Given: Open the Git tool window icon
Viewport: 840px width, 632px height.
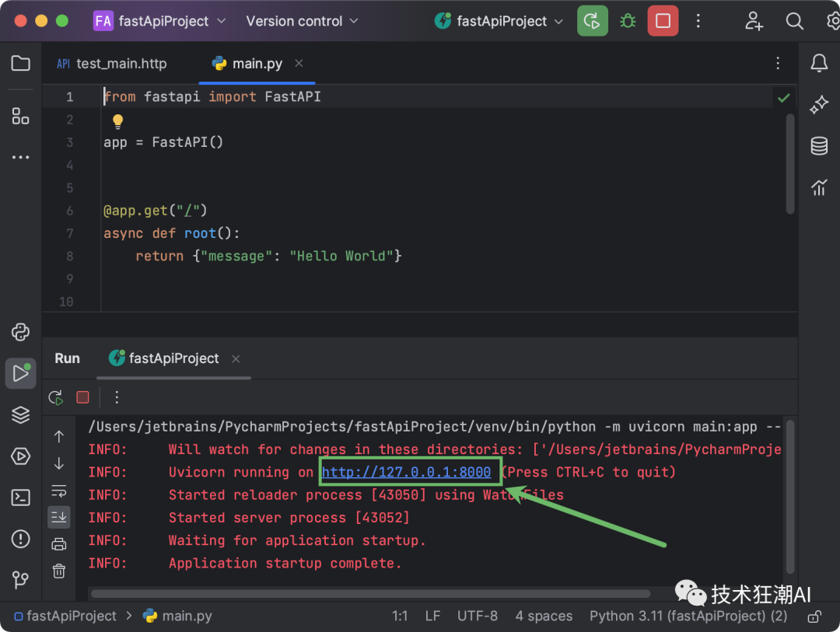Looking at the screenshot, I should point(21,580).
